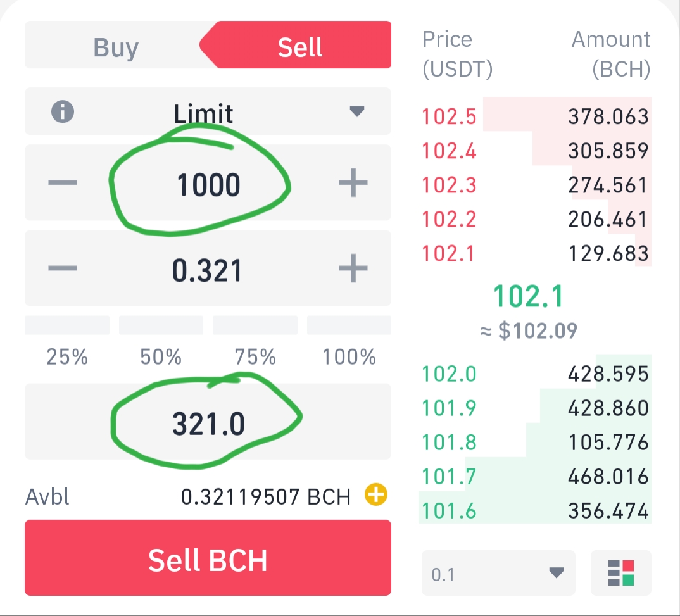Viewport: 680px width, 616px height.
Task: Open the 0.1 price precision dropdown
Action: [498, 573]
